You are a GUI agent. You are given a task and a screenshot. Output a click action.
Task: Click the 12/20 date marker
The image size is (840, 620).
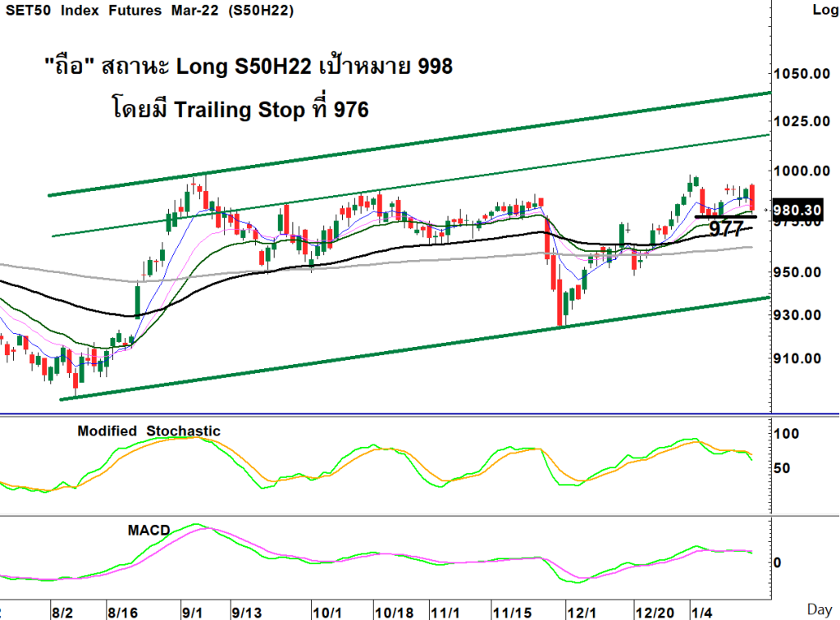[655, 613]
